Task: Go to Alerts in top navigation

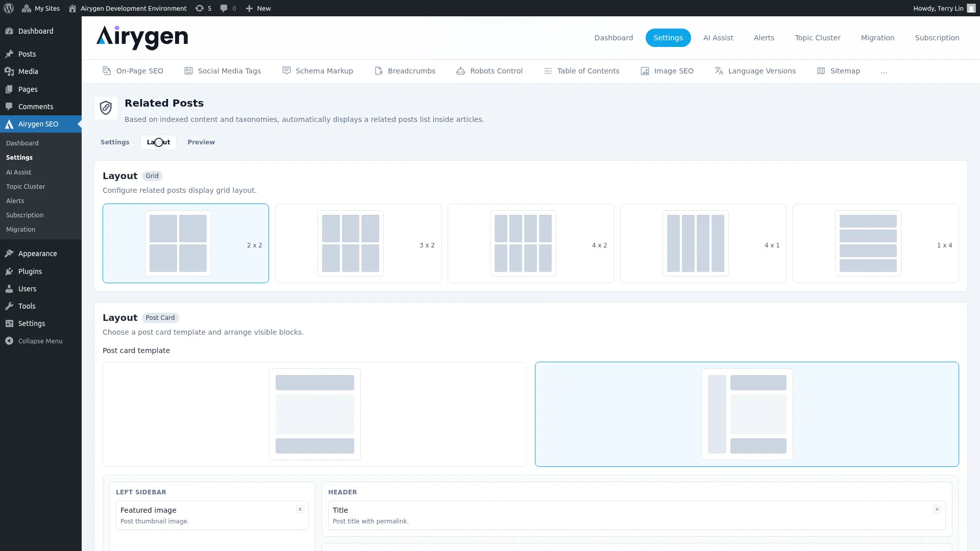Action: 764,38
